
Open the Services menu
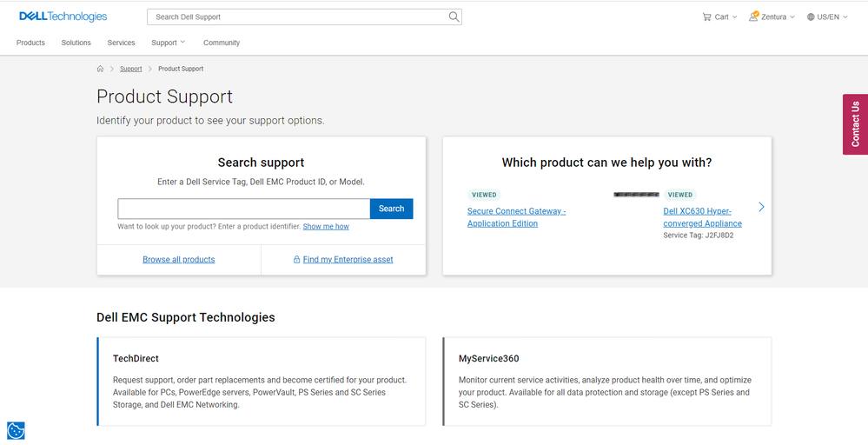(x=122, y=43)
